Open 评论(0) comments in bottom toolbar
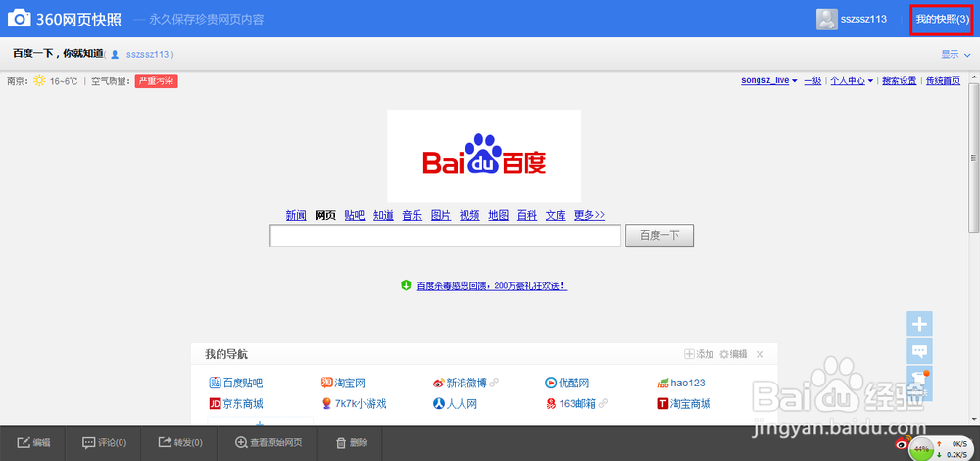980x461 pixels. [x=105, y=443]
